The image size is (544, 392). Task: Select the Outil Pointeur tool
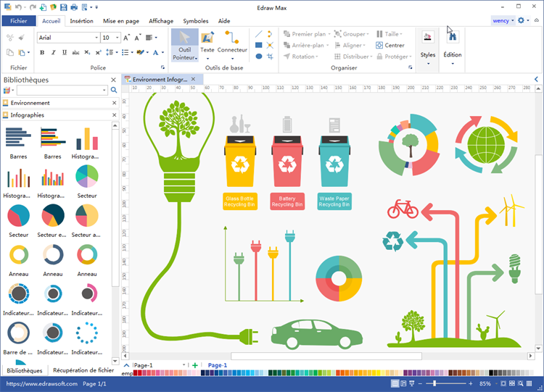pyautogui.click(x=184, y=43)
